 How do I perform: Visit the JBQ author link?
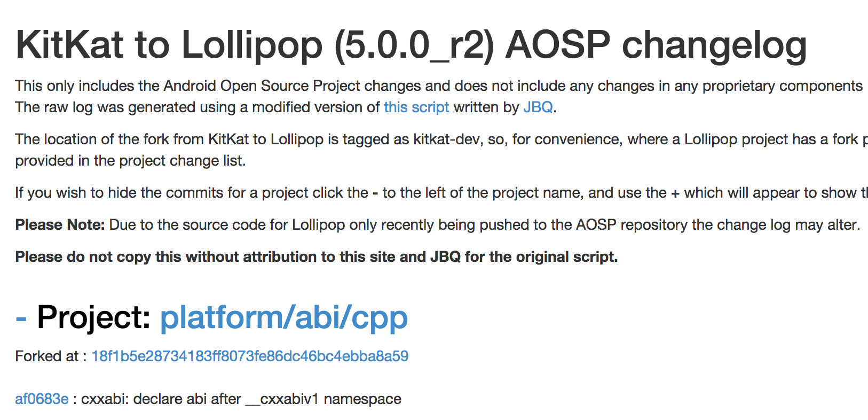coord(538,107)
